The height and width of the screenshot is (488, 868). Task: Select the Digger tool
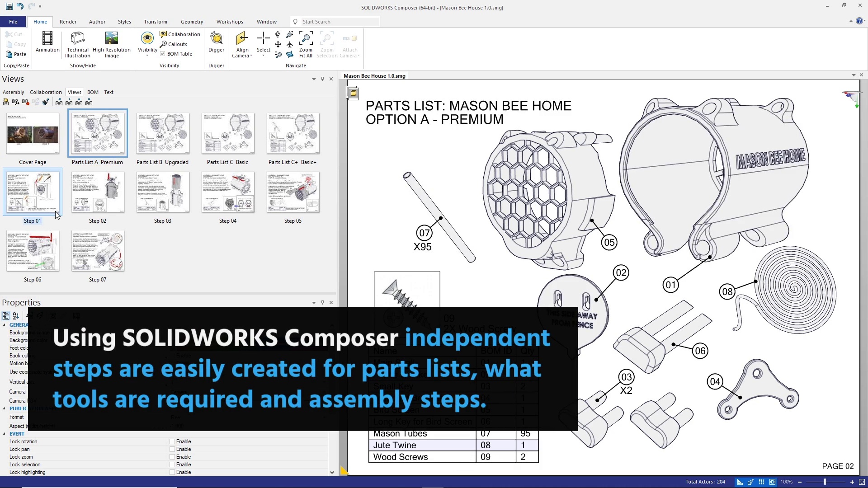point(216,43)
